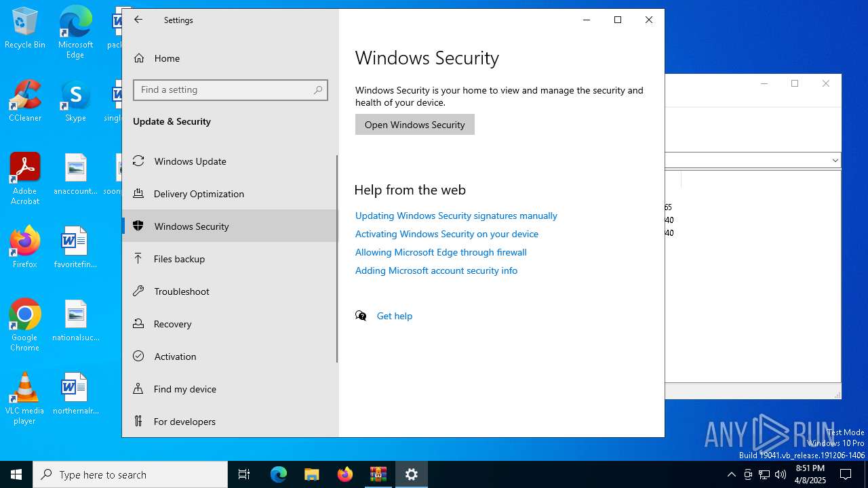Open Microsoft Edge from the taskbar

click(279, 474)
